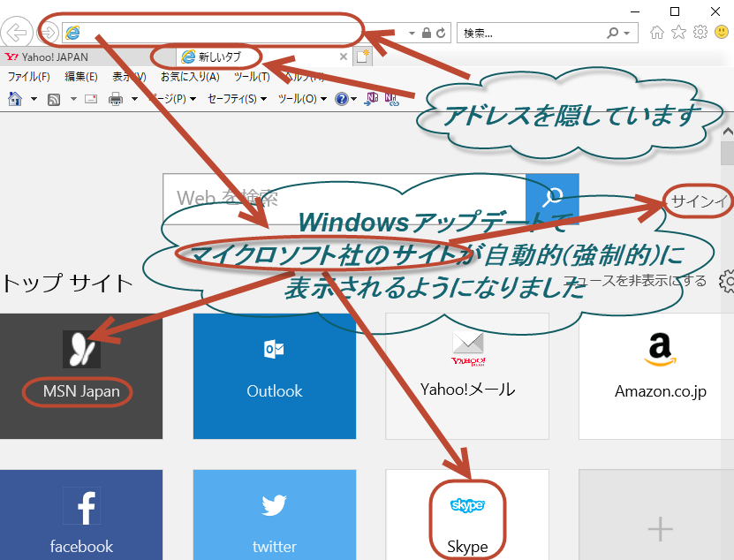Close the 新しいタブ tab
Image resolution: width=734 pixels, height=560 pixels.
coord(343,57)
